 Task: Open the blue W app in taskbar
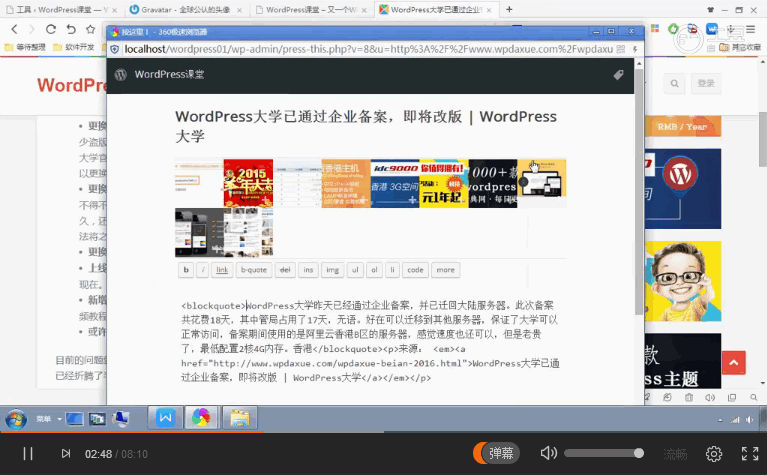(x=165, y=418)
